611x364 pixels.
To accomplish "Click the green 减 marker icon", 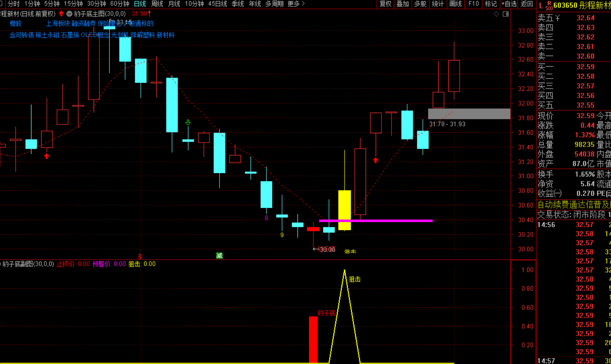I will click(219, 255).
